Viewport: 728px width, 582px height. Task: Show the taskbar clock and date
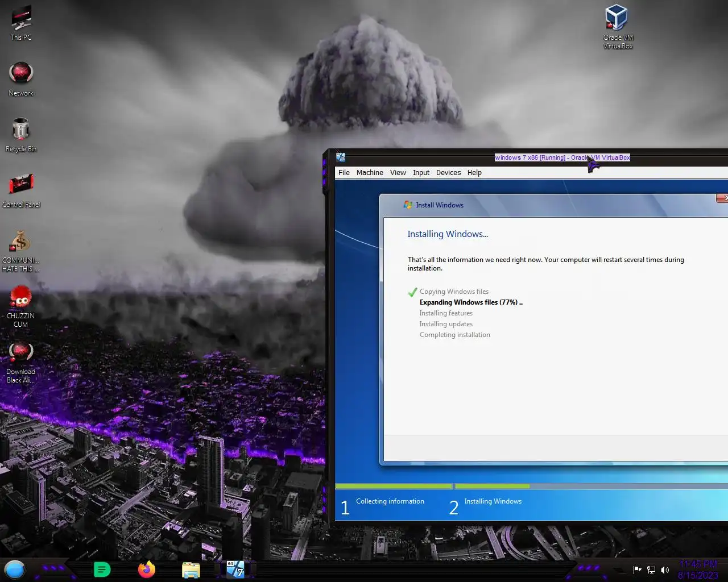click(698, 569)
